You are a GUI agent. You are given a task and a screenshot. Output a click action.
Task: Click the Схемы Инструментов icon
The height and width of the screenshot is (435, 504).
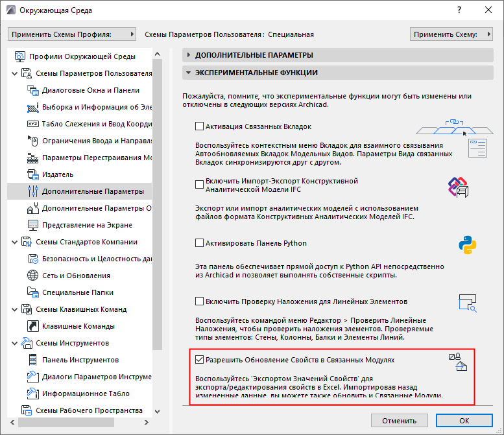[27, 343]
